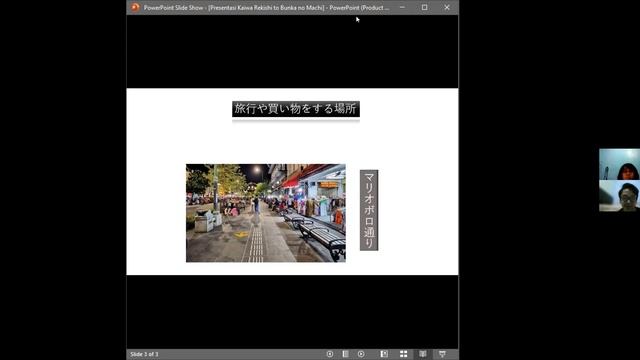The image size is (640, 360).
Task: Switch to Normal view icon
Action: pos(384,354)
